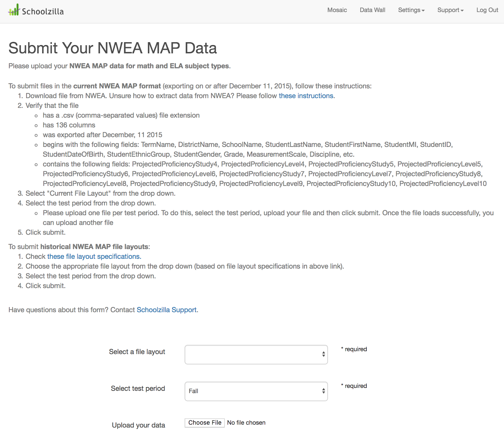504x435 pixels.
Task: Click 'required' note beside test period
Action: pyautogui.click(x=354, y=386)
